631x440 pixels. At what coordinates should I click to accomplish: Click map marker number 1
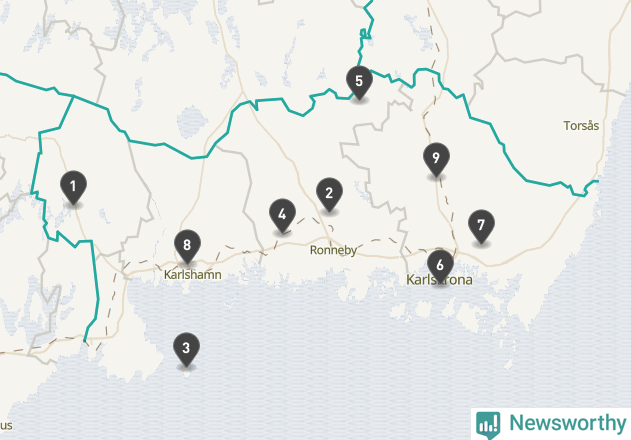(x=73, y=187)
